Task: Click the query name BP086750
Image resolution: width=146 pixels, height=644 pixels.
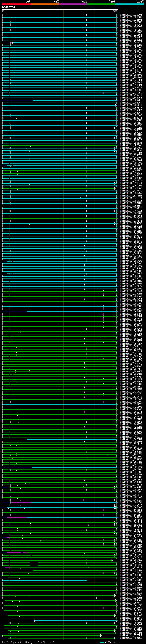Action: [8, 7]
